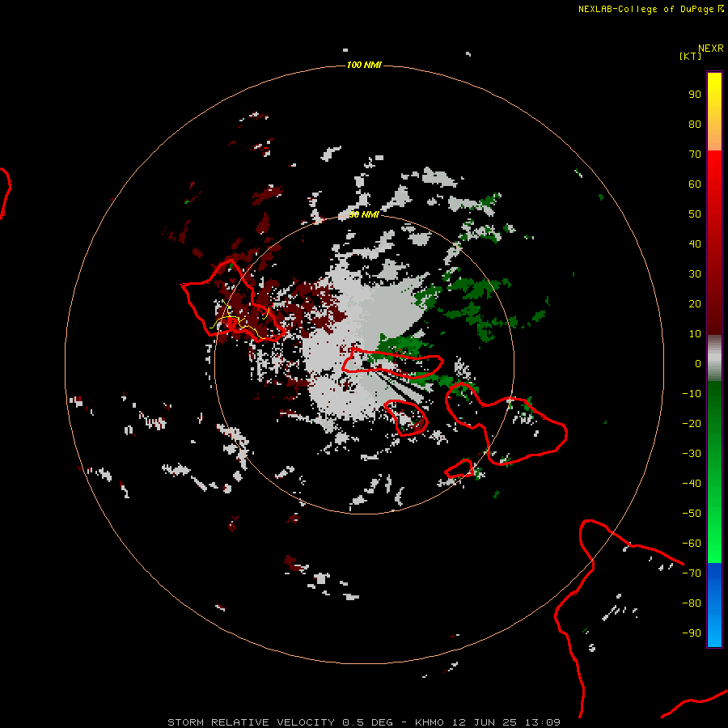The height and width of the screenshot is (728, 728).
Task: Click the yellow road lines on western island
Action: click(239, 320)
